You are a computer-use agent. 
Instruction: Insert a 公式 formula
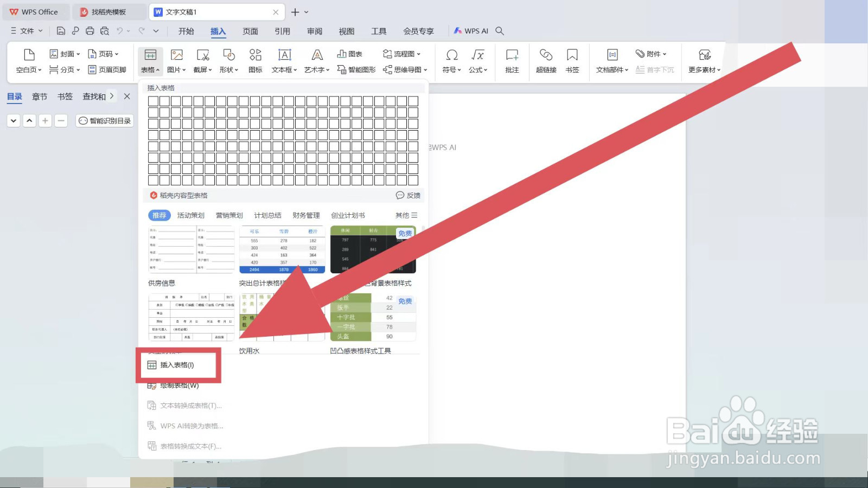477,61
